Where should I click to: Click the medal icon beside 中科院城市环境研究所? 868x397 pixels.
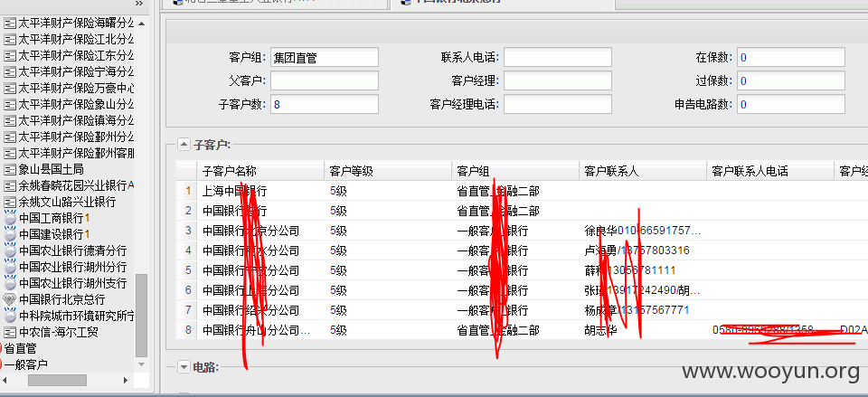point(10,316)
